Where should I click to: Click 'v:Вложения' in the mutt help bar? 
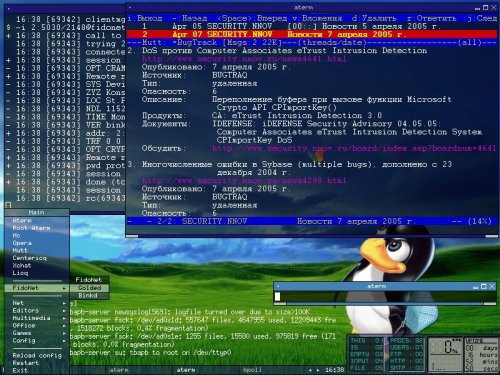click(317, 18)
